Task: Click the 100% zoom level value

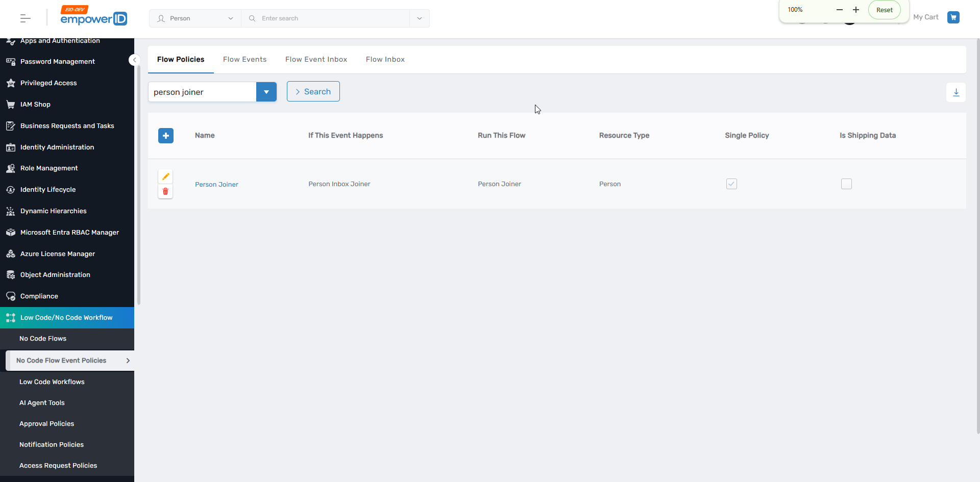Action: [795, 10]
